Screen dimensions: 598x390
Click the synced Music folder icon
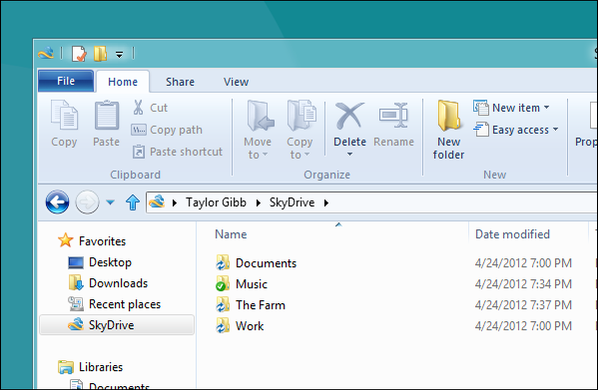223,284
